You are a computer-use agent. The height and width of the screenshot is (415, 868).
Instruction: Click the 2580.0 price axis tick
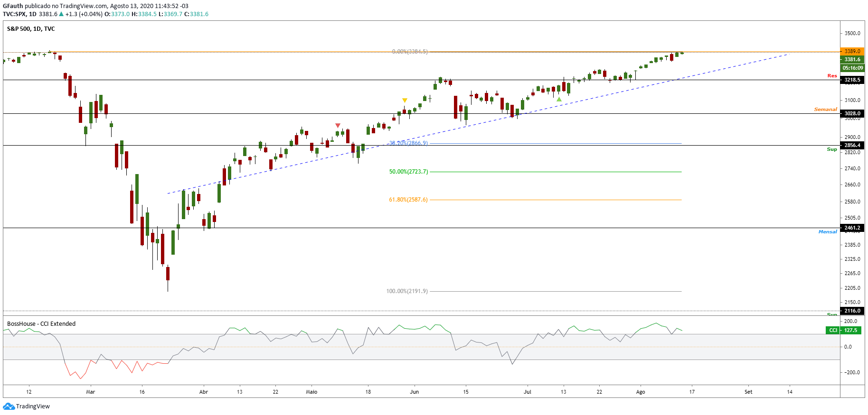[853, 202]
